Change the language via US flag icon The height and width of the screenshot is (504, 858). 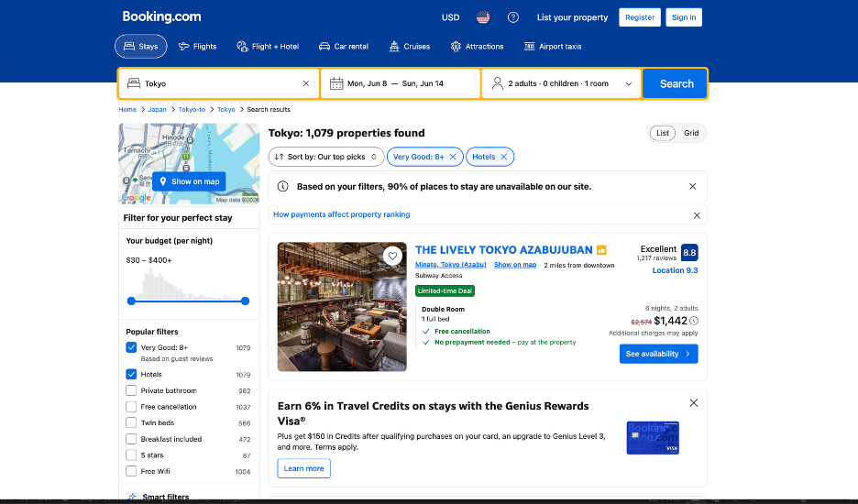tap(482, 17)
